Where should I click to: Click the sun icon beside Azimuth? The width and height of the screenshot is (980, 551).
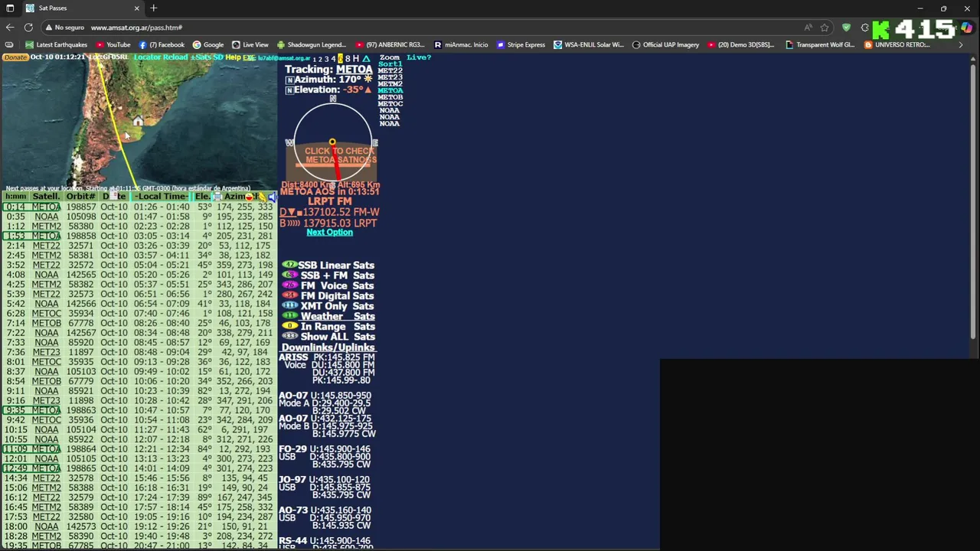pyautogui.click(x=367, y=79)
